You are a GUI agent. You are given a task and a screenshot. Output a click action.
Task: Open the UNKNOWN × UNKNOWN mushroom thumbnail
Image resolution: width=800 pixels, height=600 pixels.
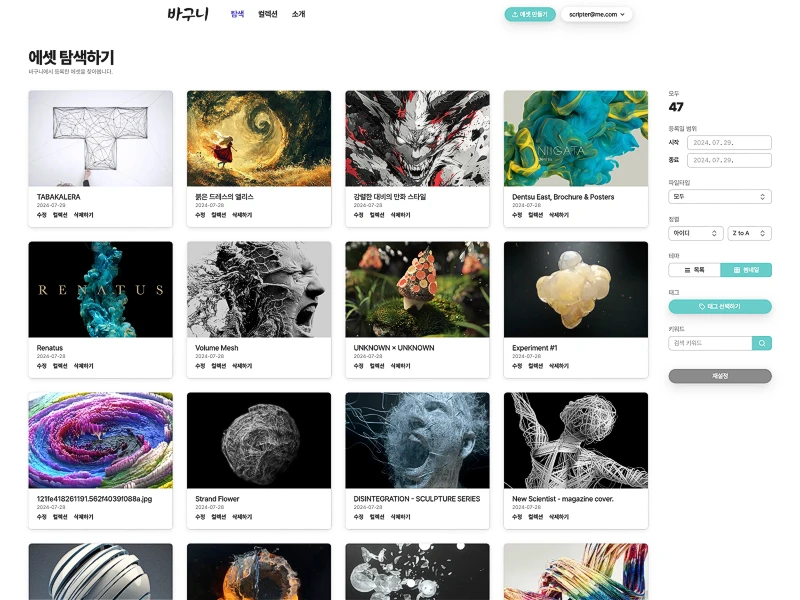pos(417,289)
